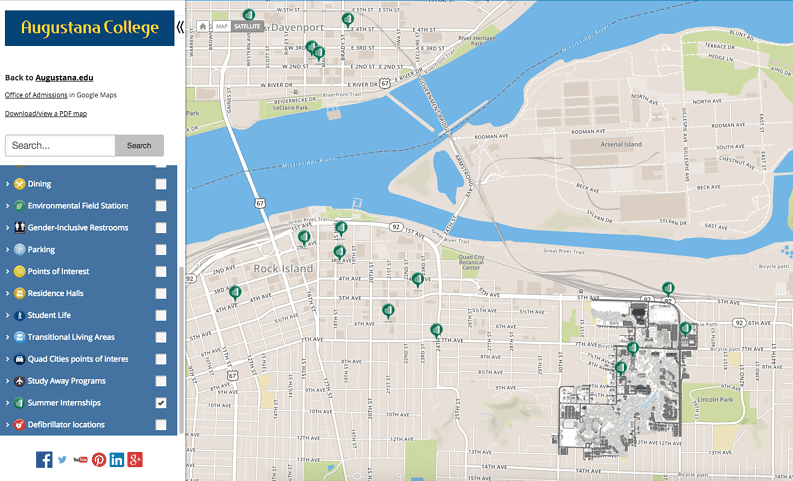Click the map home reset icon

click(x=203, y=26)
